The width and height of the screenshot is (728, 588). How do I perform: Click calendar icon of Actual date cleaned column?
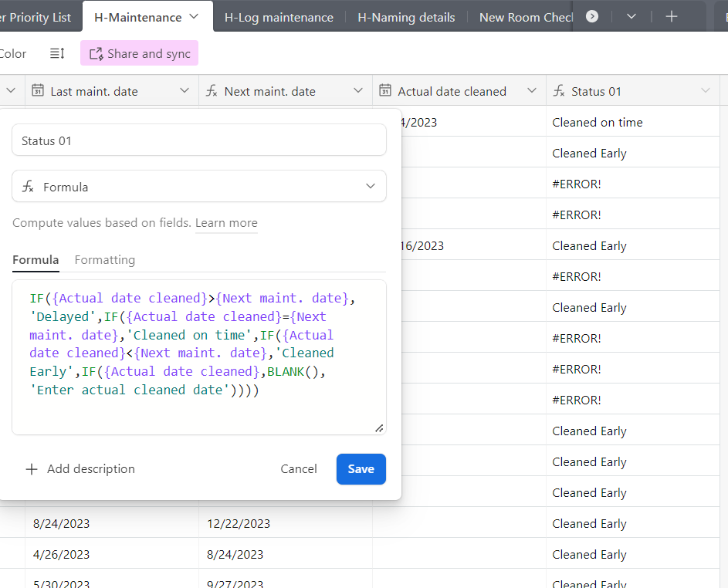tap(385, 90)
